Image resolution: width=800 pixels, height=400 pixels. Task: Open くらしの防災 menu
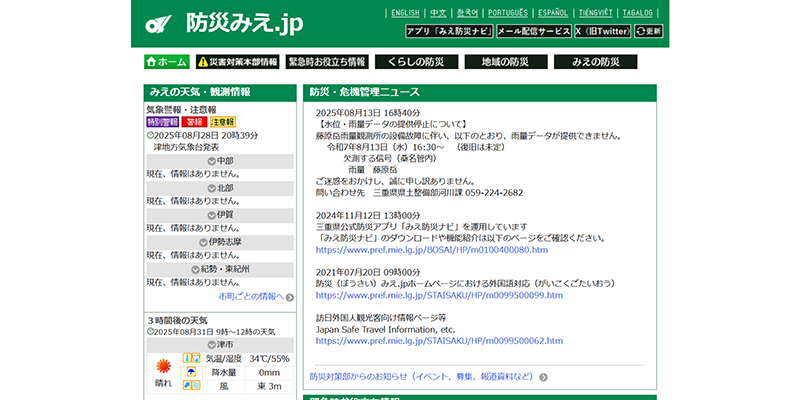(x=416, y=62)
